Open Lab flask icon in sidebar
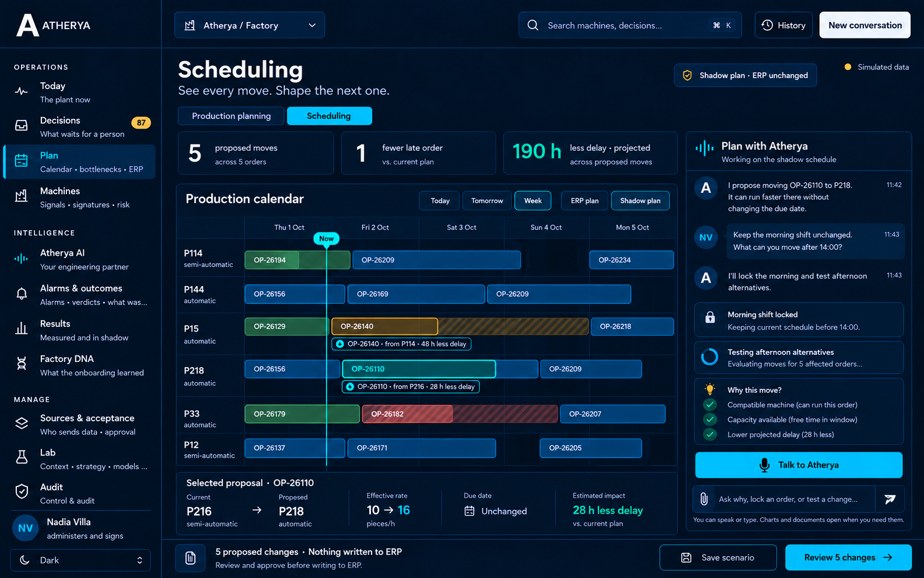Screen dimensions: 924x578 [22, 458]
